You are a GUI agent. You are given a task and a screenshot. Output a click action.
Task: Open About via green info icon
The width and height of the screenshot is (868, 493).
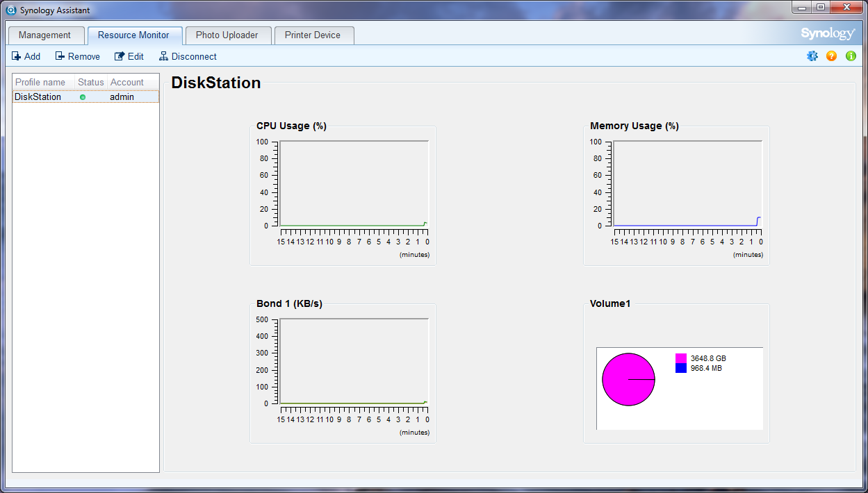click(x=851, y=56)
